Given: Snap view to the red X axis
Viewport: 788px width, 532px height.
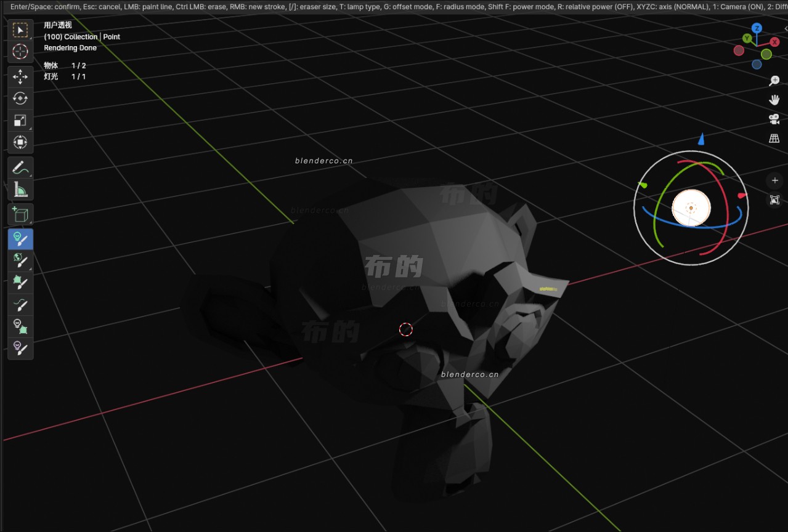Looking at the screenshot, I should pyautogui.click(x=774, y=42).
